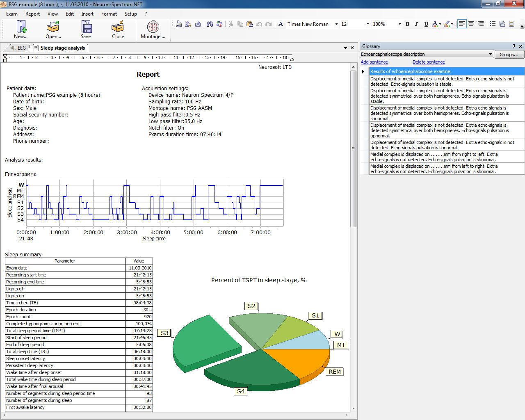Paste from clipboard using toolbar icon
Viewport: 525px width, 420px height.
coord(249,24)
